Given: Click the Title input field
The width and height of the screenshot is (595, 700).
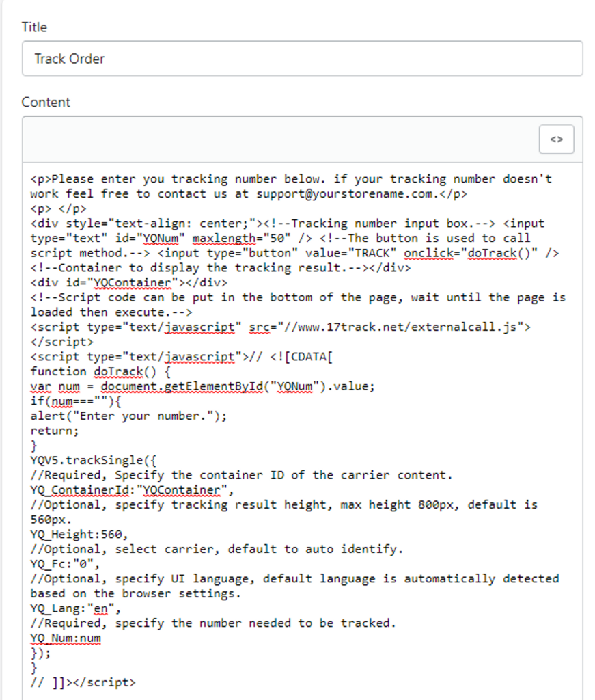Looking at the screenshot, I should coord(301,59).
